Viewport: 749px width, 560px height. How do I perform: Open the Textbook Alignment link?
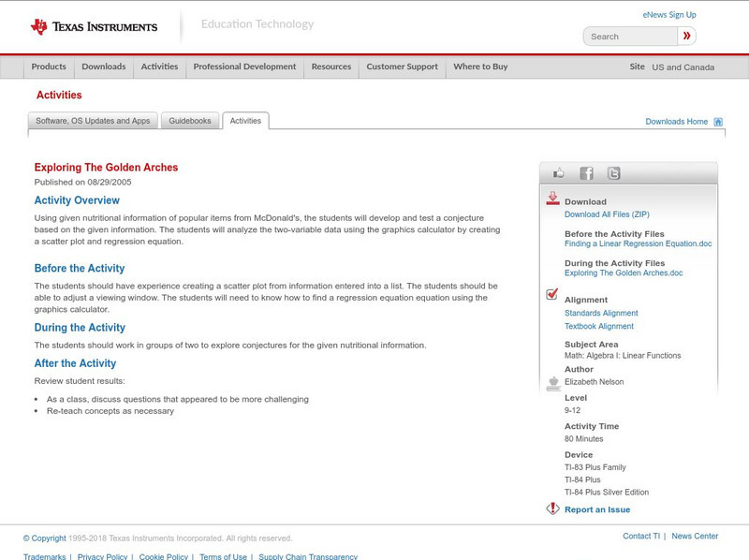599,326
